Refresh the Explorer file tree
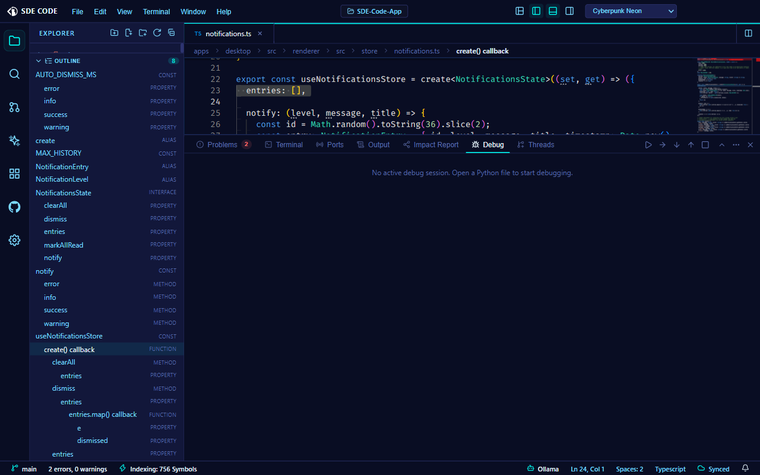The image size is (760, 475). 157,33
